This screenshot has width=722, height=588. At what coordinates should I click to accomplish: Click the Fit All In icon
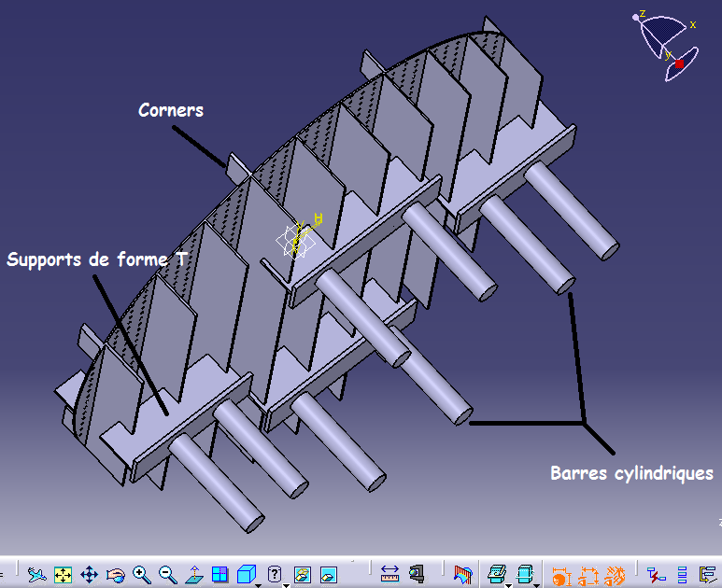click(x=64, y=575)
